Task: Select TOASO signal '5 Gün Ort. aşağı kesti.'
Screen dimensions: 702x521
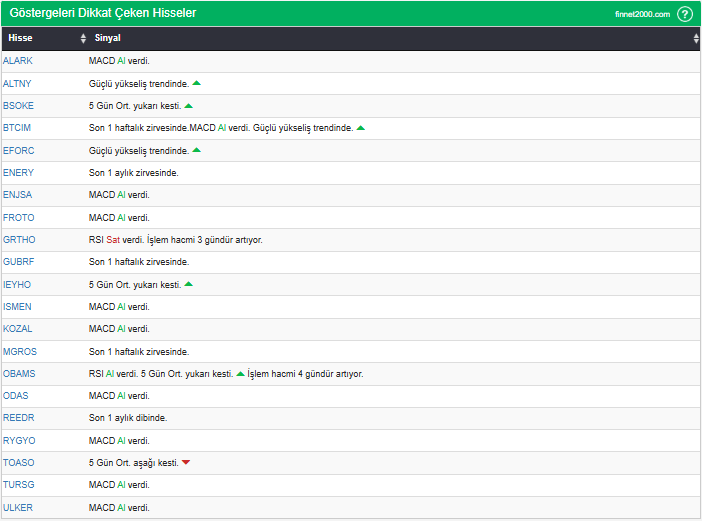Action: click(133, 463)
